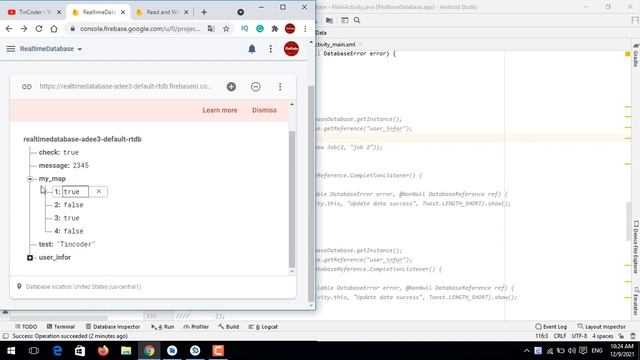
Task: Open Task View on taskbar
Action: pyautogui.click(x=34, y=351)
